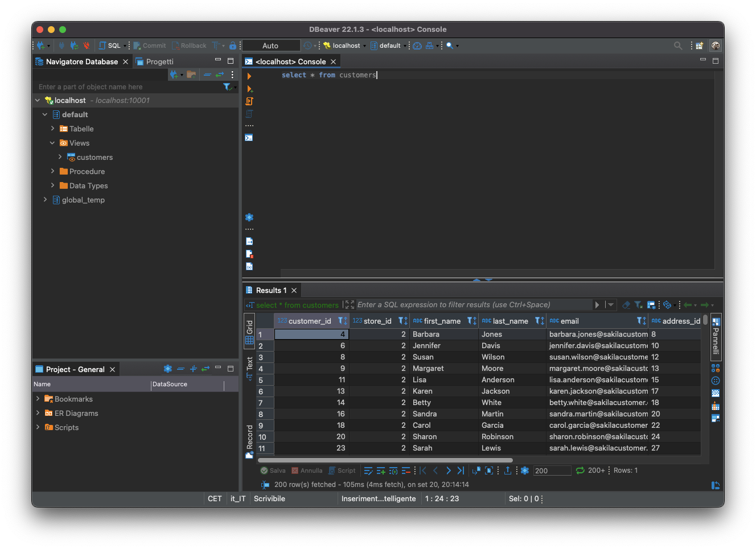Open a new SQL editor with SQL button

(x=110, y=46)
